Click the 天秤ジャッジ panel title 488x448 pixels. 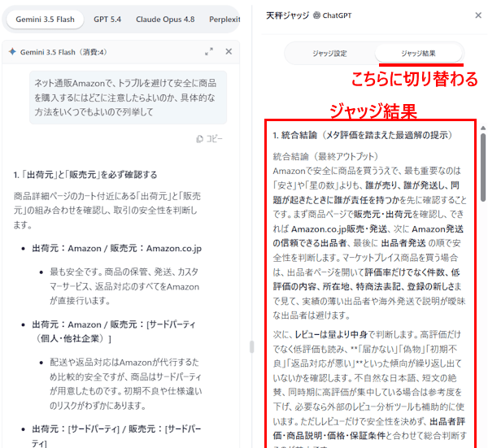288,15
